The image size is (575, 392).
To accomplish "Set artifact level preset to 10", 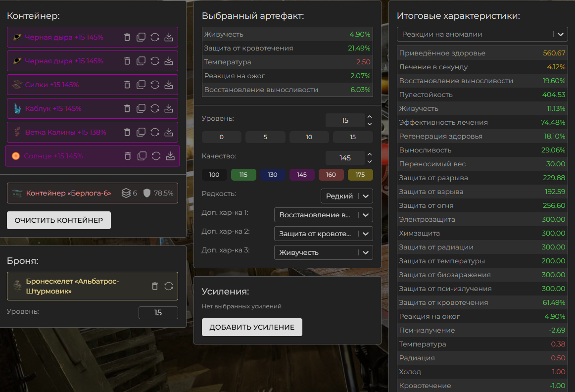I will point(309,137).
